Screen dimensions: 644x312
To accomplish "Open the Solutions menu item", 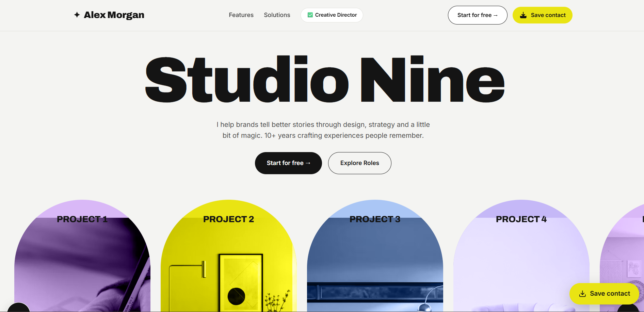I will [277, 15].
